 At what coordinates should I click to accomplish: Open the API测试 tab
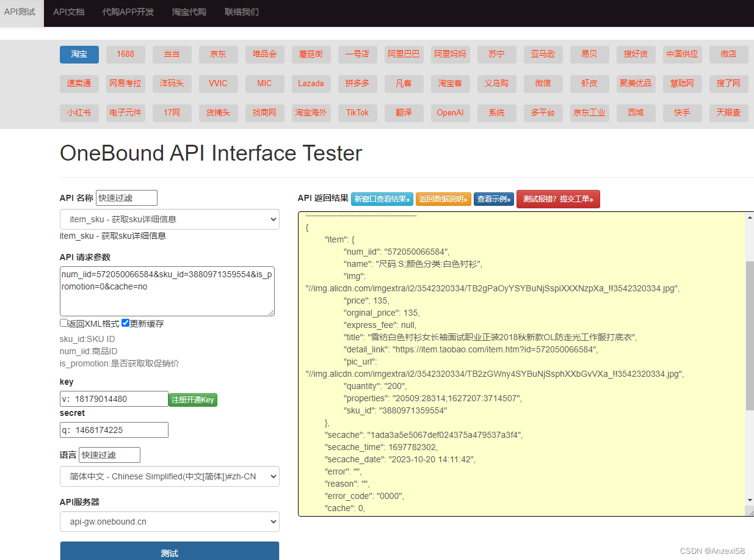click(21, 12)
